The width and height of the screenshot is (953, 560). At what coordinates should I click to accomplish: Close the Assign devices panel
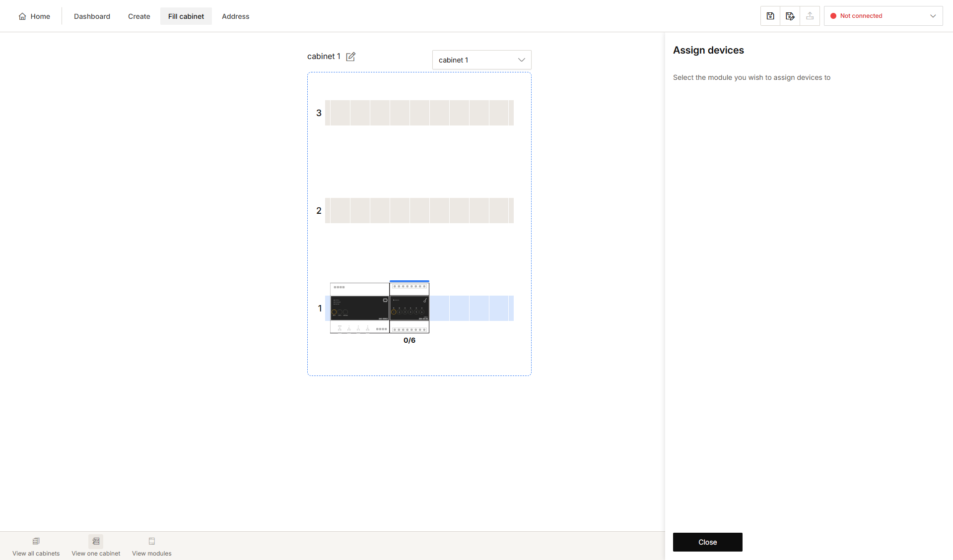click(x=708, y=542)
